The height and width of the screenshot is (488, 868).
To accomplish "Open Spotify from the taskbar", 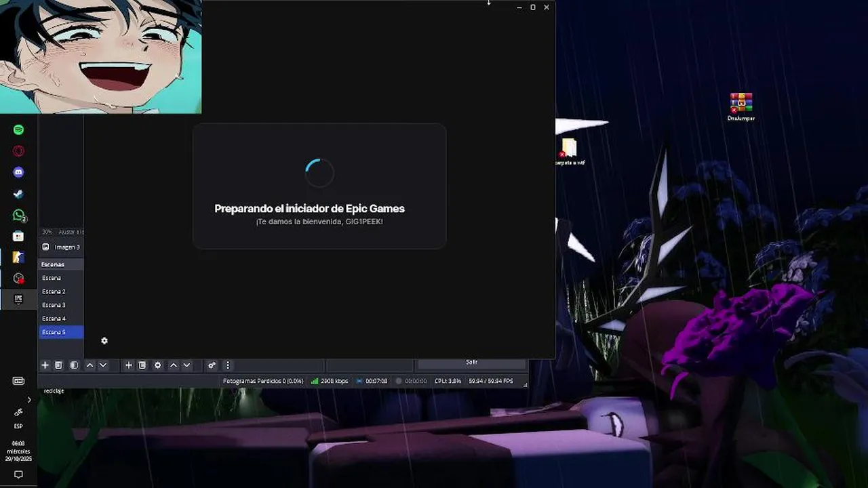I will coord(18,129).
